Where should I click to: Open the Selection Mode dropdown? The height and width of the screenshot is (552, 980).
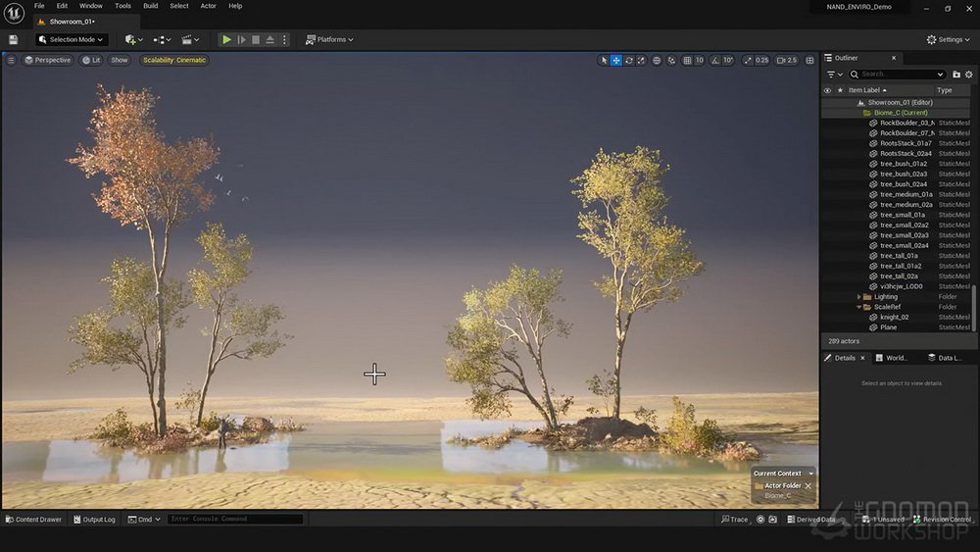point(71,39)
